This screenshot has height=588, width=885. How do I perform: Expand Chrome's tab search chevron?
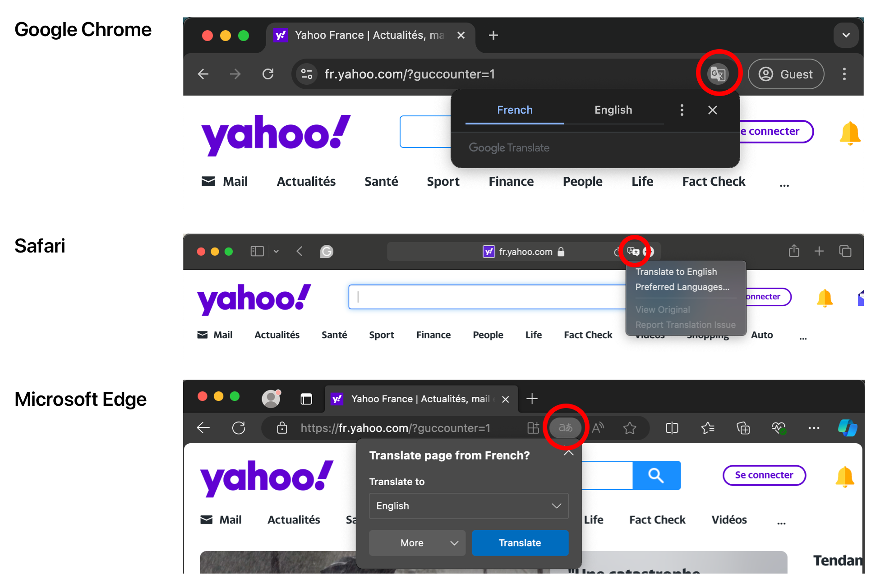click(x=846, y=35)
